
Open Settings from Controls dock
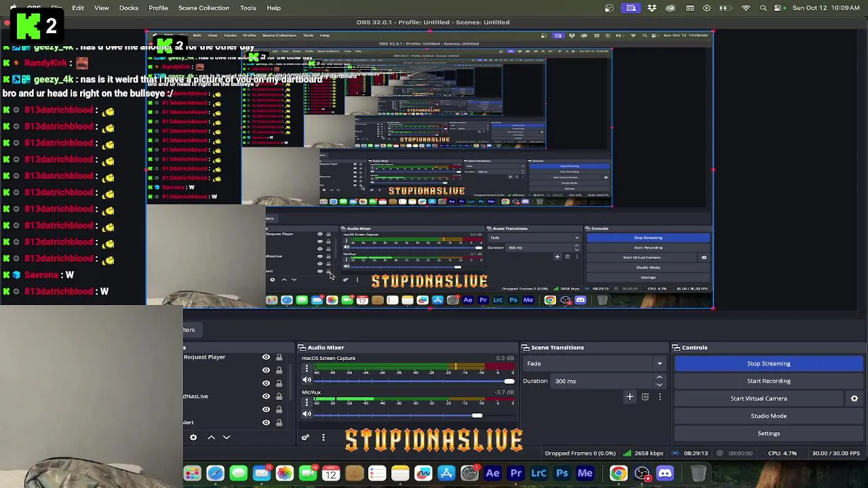coord(768,434)
